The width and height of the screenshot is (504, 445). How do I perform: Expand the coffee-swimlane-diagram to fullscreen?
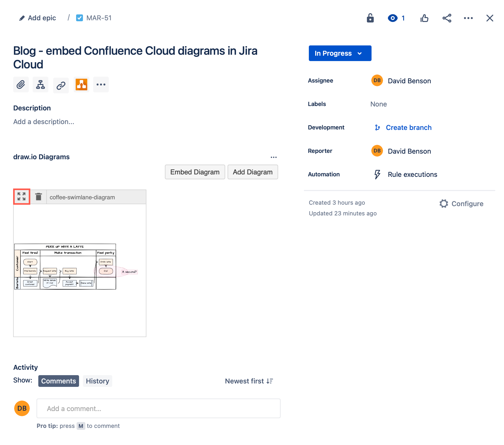(21, 196)
